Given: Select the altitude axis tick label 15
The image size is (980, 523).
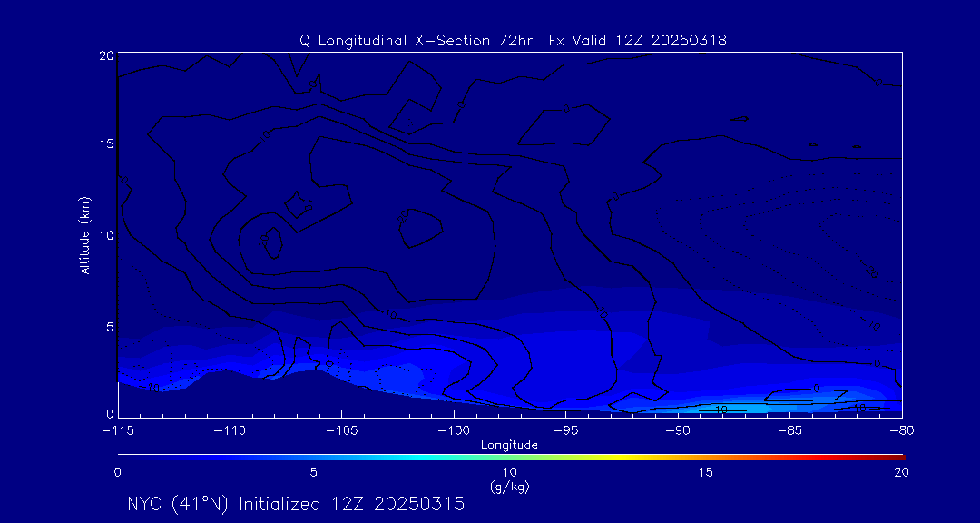Looking at the screenshot, I should point(105,143).
